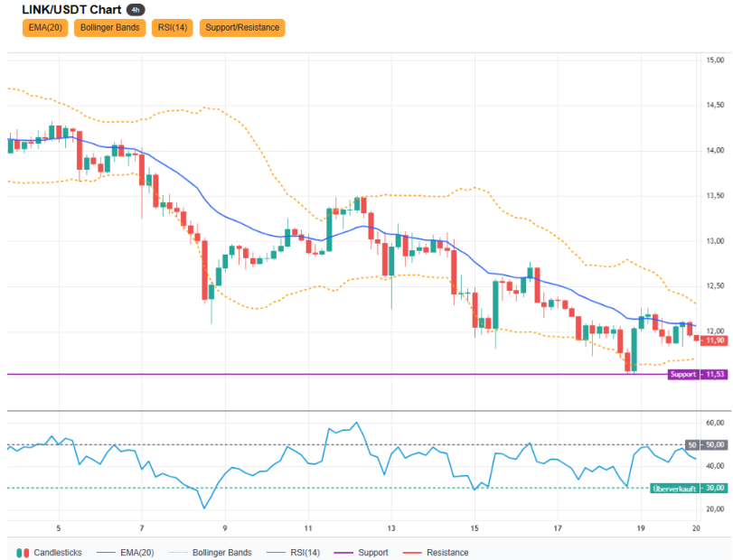Click the 11,53 support value tag

point(714,374)
